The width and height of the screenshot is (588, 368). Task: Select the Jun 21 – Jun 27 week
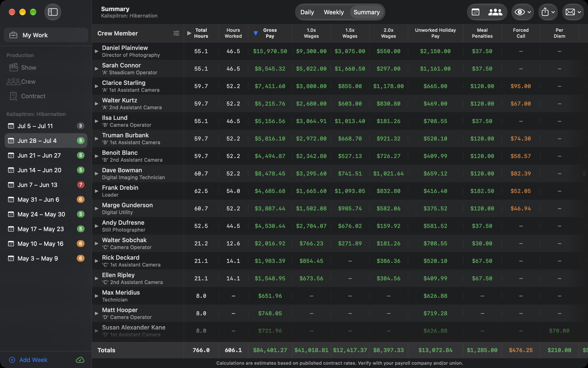46,155
